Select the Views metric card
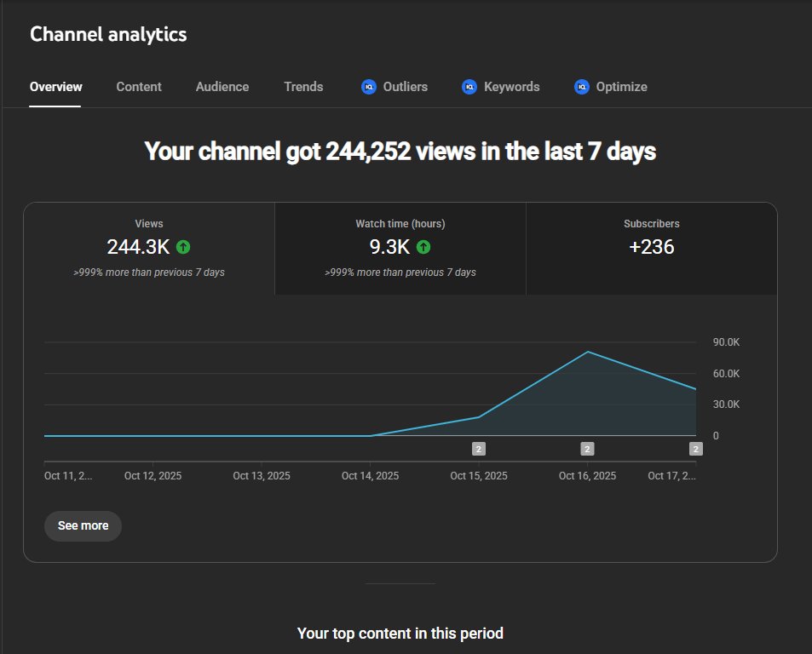The image size is (812, 654). tap(148, 248)
